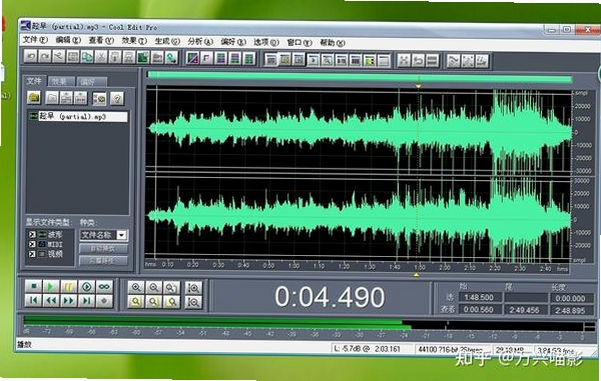The width and height of the screenshot is (601, 381).
Task: Start playback with the green Play button
Action: tap(51, 287)
